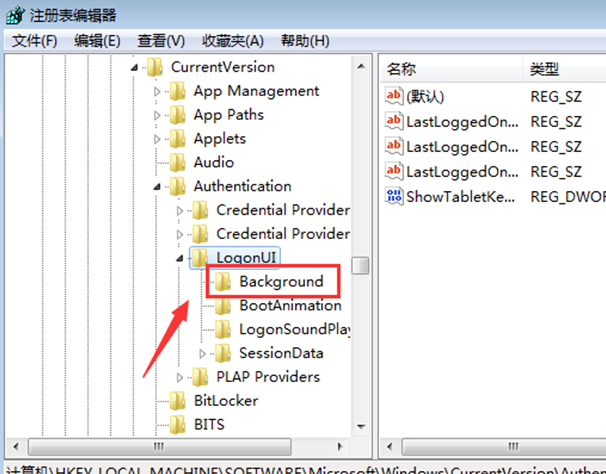Open the 收藏夹(A) menu
606x474 pixels.
(x=232, y=40)
